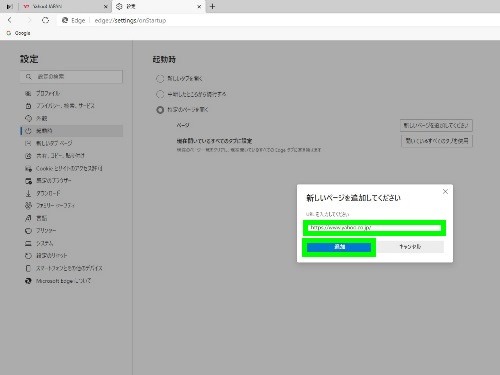Close the Settings (設定) tab
Image resolution: width=500 pixels, height=375 pixels.
[x=199, y=6]
